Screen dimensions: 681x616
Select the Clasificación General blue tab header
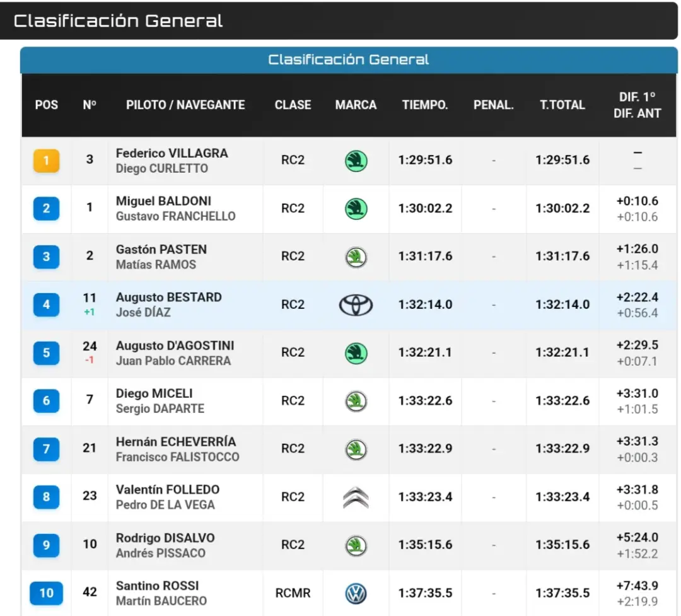click(349, 60)
